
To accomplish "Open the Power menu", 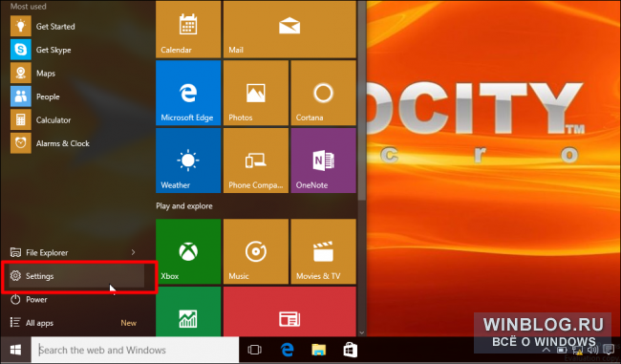I will click(76, 299).
